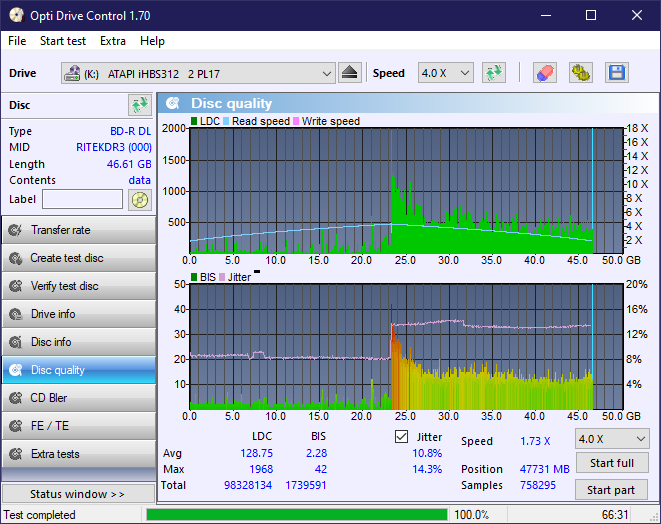661x524 pixels.
Task: Expand the Status window
Action: (78, 494)
